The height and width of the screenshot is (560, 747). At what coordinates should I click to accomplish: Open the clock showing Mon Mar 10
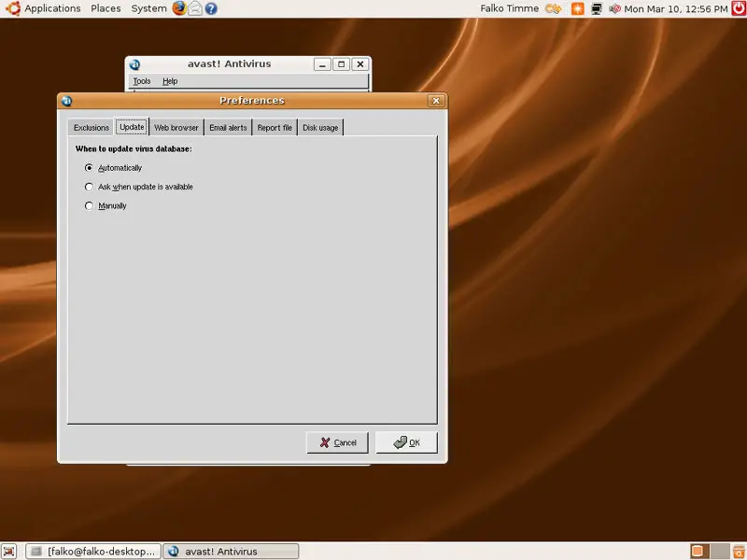[676, 8]
